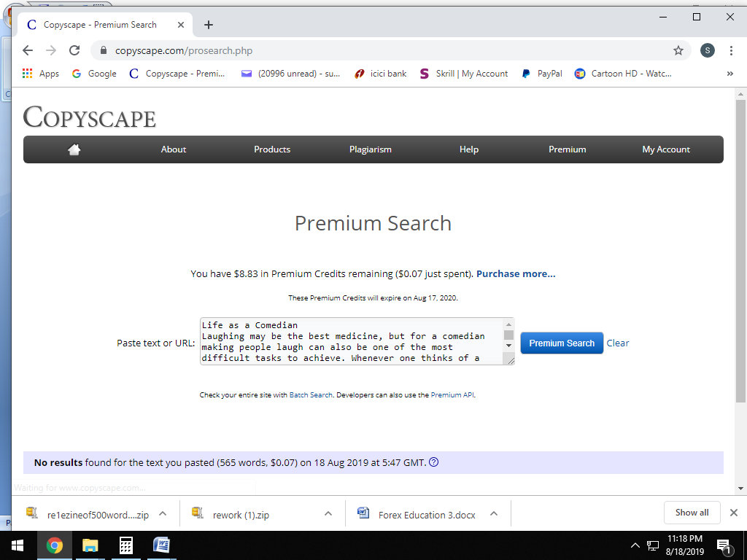Expand options for rework (1).zip download
Screen dimensions: 747x560
(x=328, y=514)
